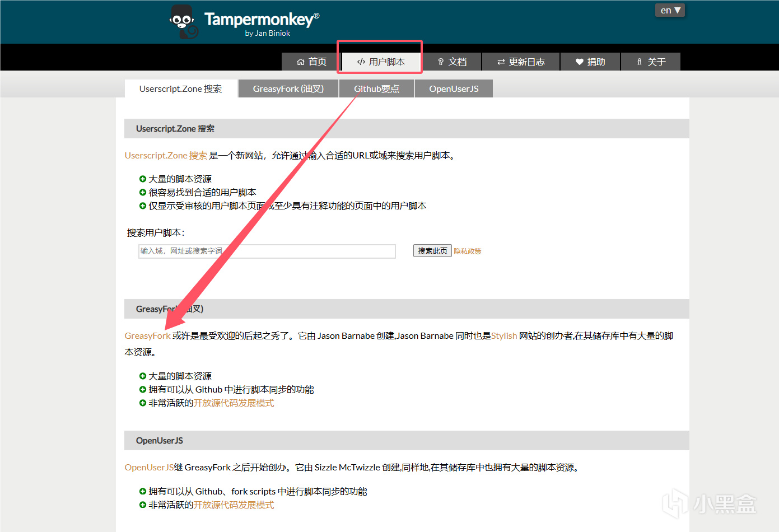
Task: Click the text 很容易找到合适的用户脚本
Action: click(x=202, y=193)
